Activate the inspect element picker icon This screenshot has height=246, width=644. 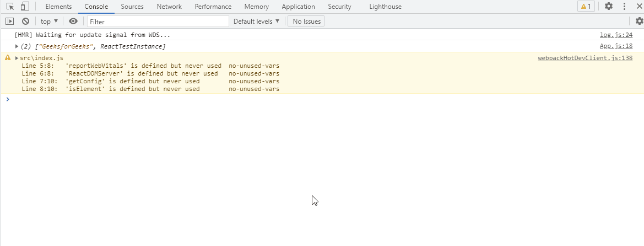10,7
